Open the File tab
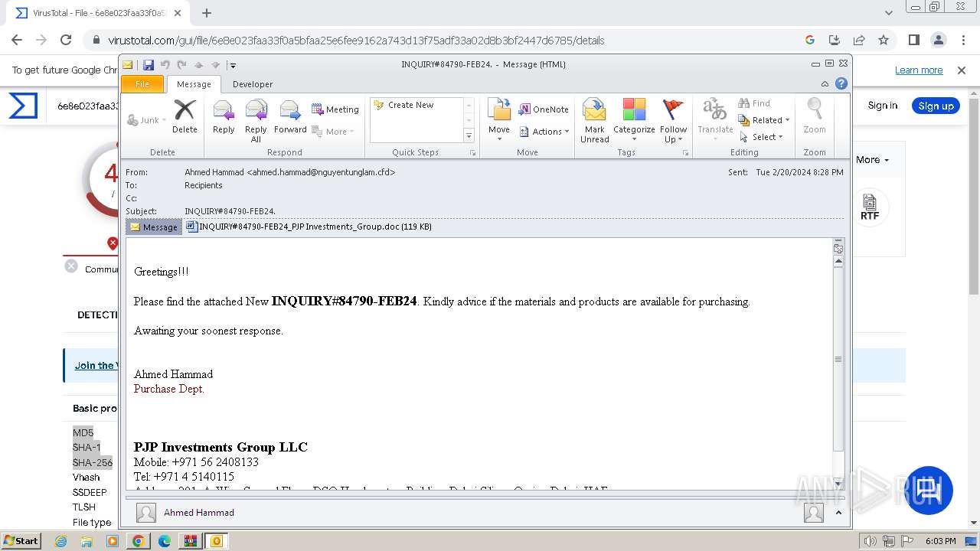The height and width of the screenshot is (551, 980). pos(142,84)
